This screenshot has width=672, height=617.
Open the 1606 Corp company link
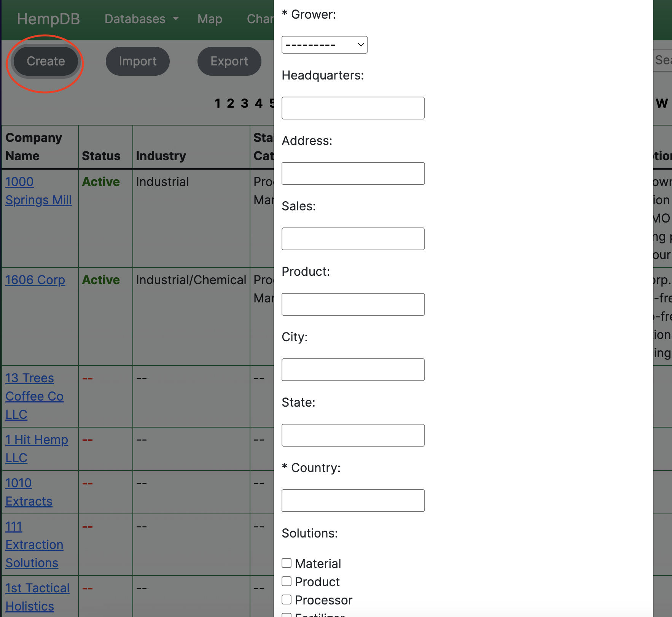(35, 280)
